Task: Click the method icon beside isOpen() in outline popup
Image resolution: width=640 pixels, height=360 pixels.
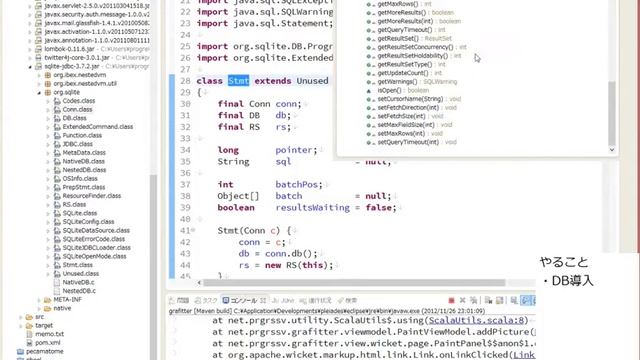Action: point(369,91)
